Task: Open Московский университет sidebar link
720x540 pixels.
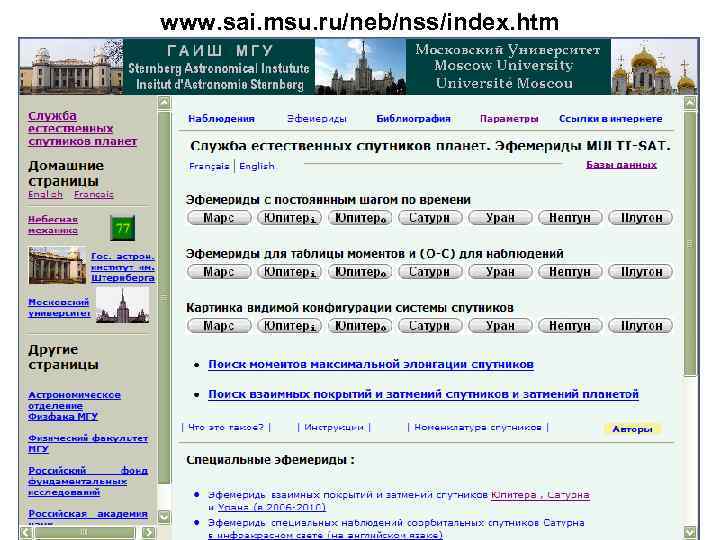Action: click(x=59, y=308)
